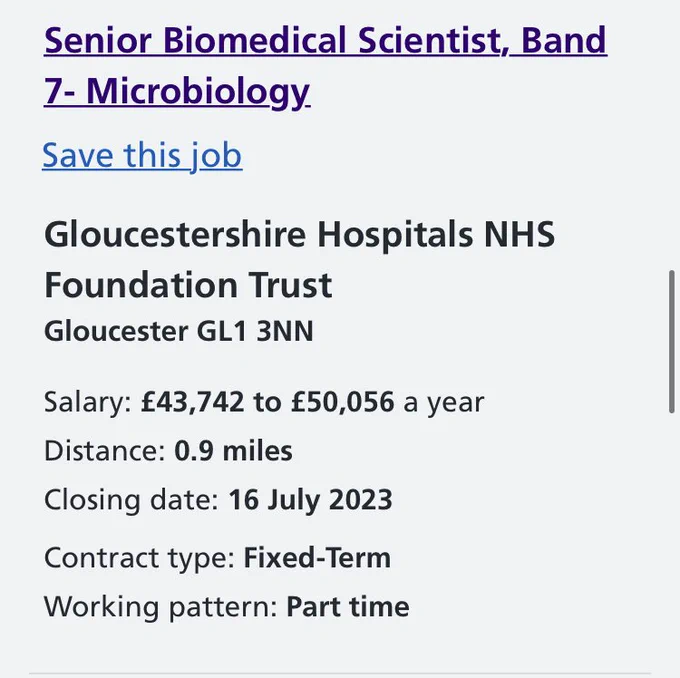The image size is (680, 678).
Task: Click the Distance label
Action: [x=105, y=451]
